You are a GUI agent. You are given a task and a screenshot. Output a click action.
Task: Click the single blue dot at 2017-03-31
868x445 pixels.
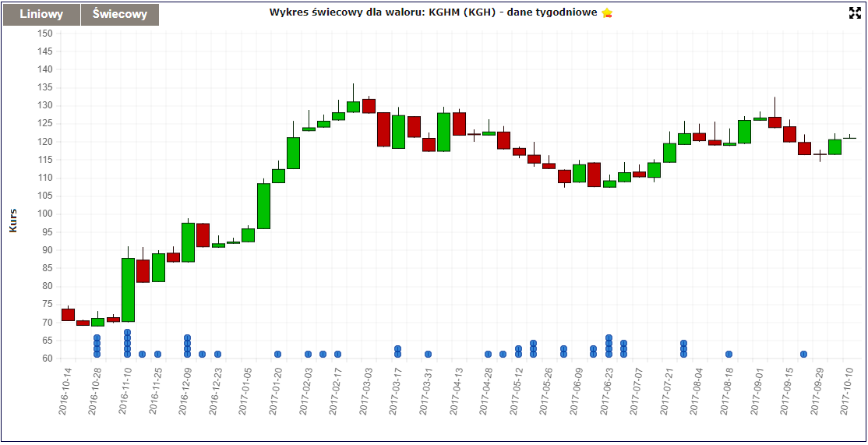coord(429,355)
